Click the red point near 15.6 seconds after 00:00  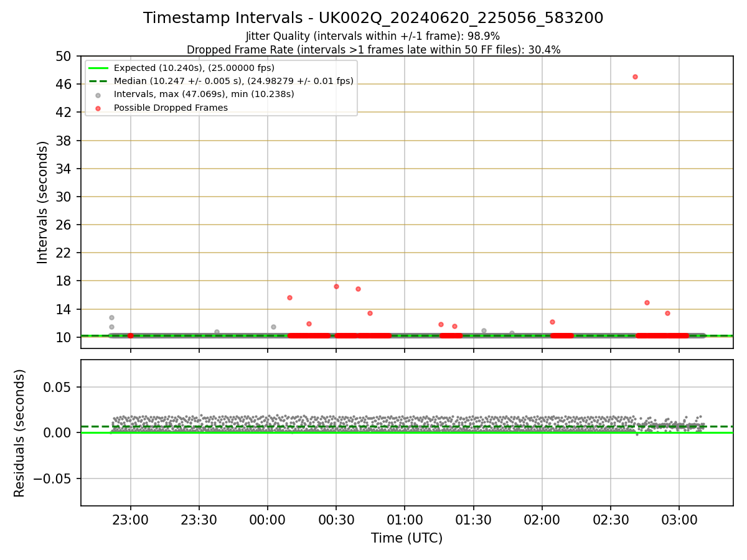[x=289, y=297]
